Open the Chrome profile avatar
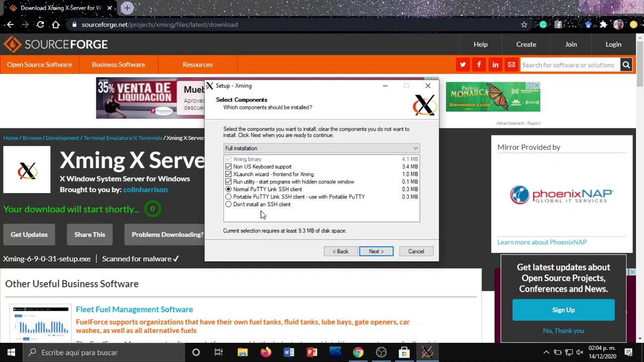The image size is (644, 362). point(618,24)
